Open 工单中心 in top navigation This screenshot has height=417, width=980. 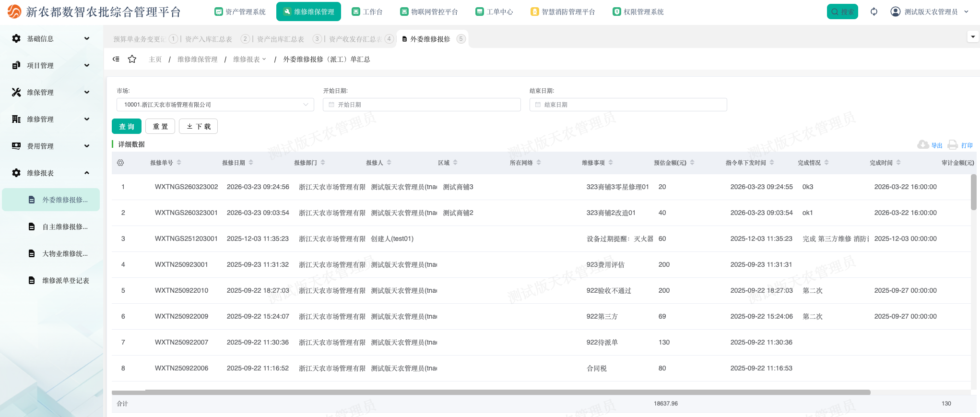click(494, 12)
